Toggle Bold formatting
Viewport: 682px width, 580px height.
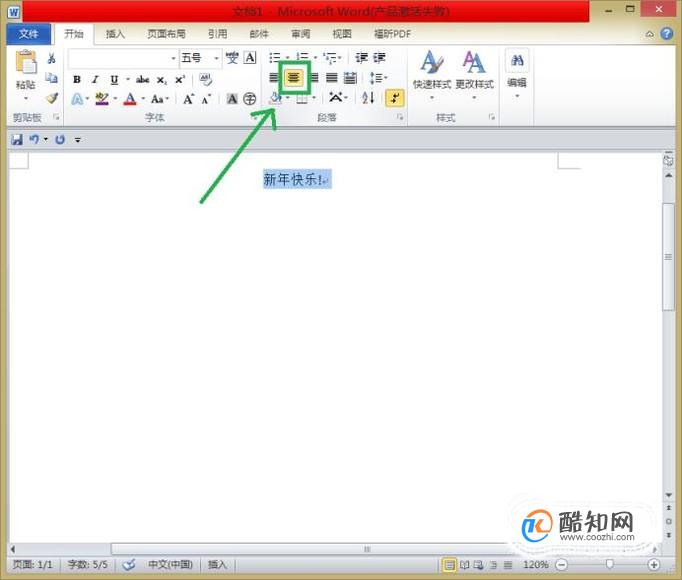[x=77, y=80]
